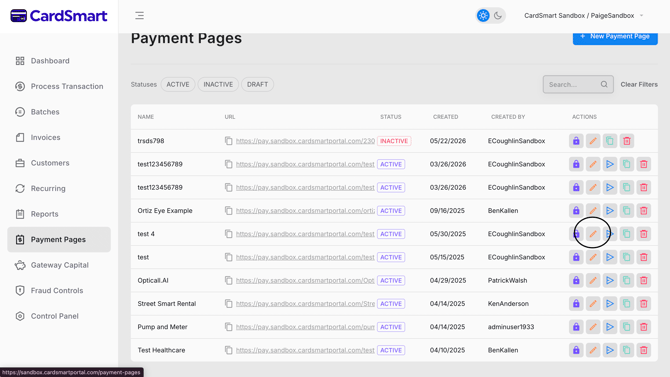Open the Street Smart Rental URL link
This screenshot has width=670, height=377.
[x=305, y=303]
